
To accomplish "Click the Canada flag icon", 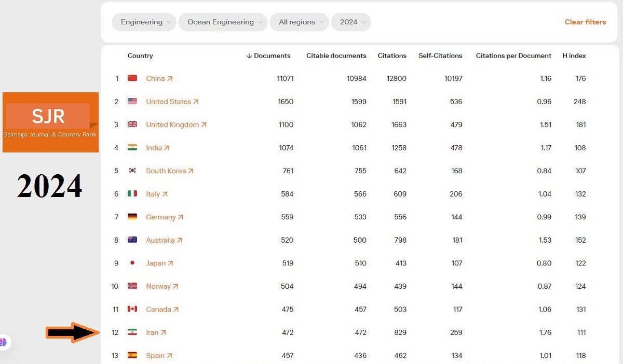I will 132,309.
